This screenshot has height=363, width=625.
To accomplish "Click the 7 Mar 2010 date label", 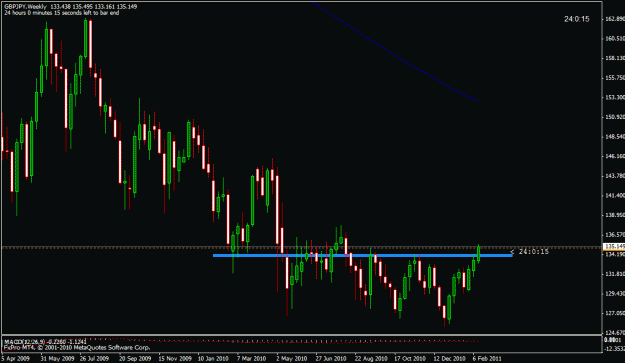I will pos(251,358).
